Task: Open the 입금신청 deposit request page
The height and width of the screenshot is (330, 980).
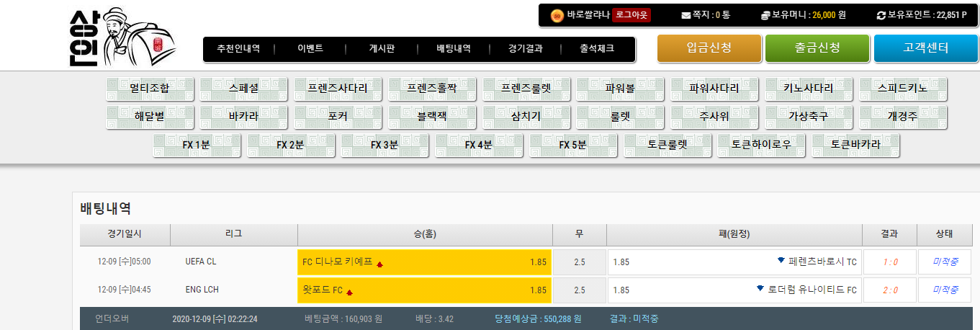Action: coord(709,48)
